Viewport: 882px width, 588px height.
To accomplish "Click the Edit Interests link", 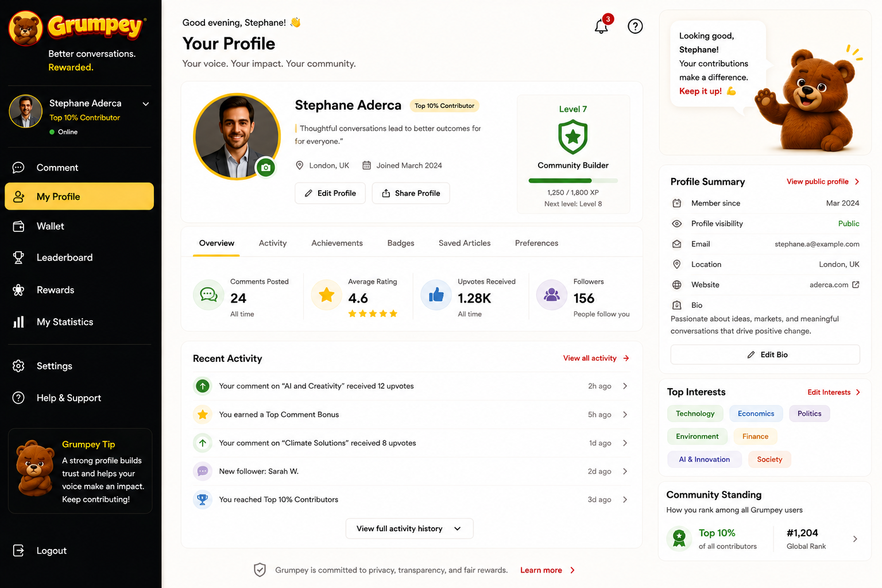I will (834, 392).
